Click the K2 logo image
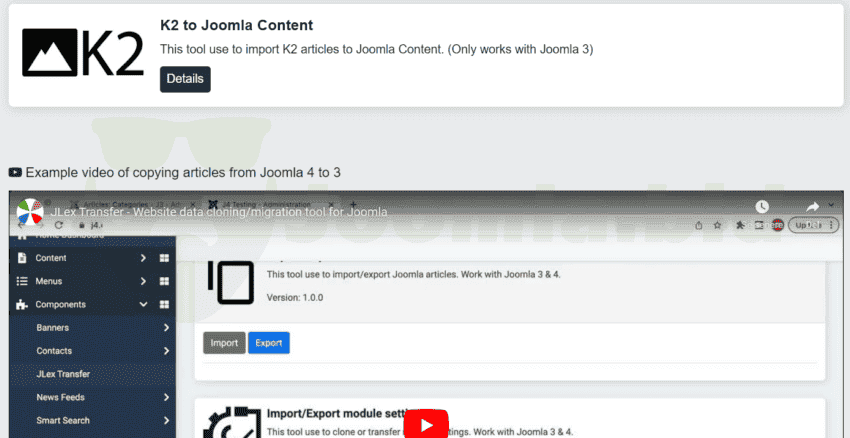Screen dimensions: 850x438 point(83,53)
